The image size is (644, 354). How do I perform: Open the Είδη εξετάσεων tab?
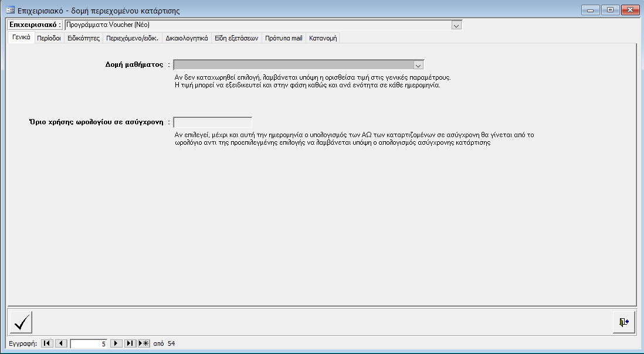[x=236, y=38]
